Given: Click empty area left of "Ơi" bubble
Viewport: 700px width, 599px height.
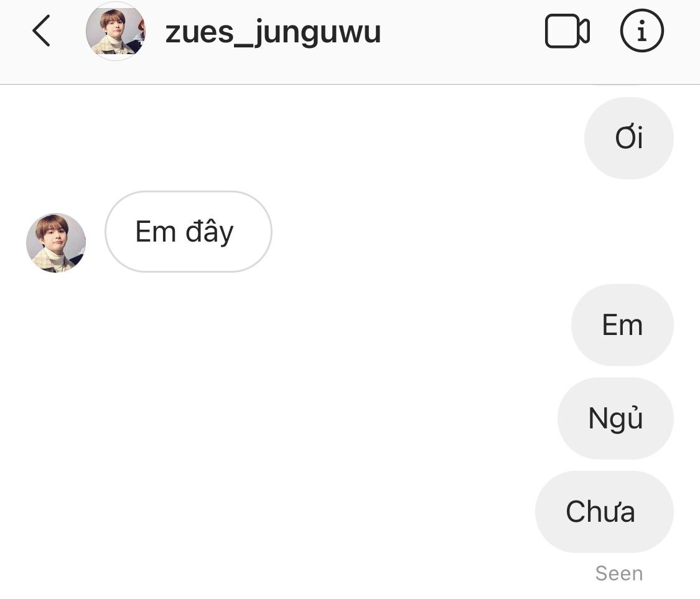Looking at the screenshot, I should pyautogui.click(x=311, y=138).
